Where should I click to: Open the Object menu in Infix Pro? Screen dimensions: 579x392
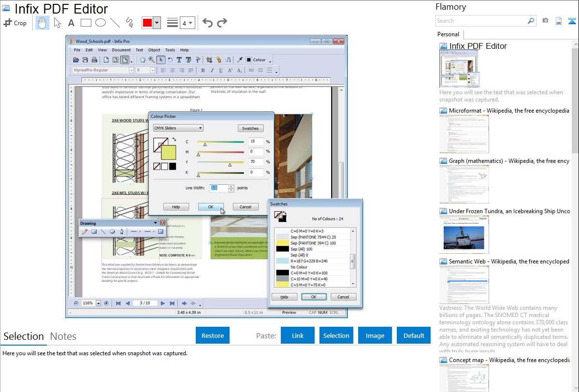coord(154,50)
